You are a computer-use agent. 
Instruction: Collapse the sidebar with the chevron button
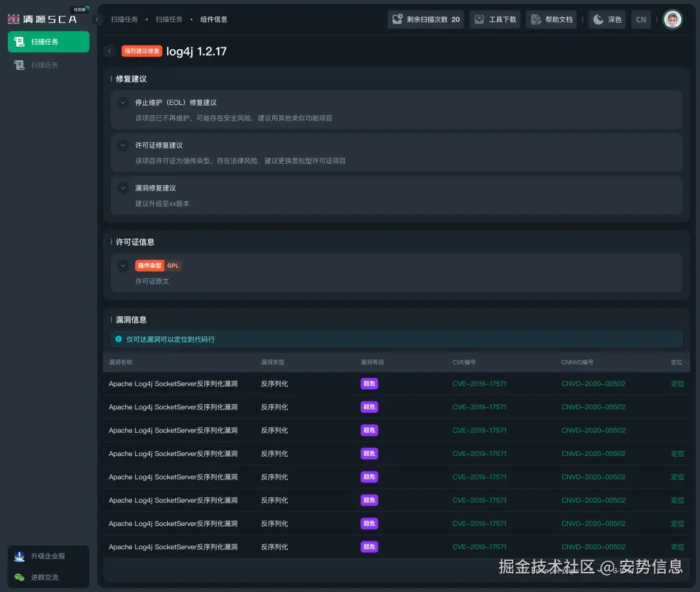point(97,19)
